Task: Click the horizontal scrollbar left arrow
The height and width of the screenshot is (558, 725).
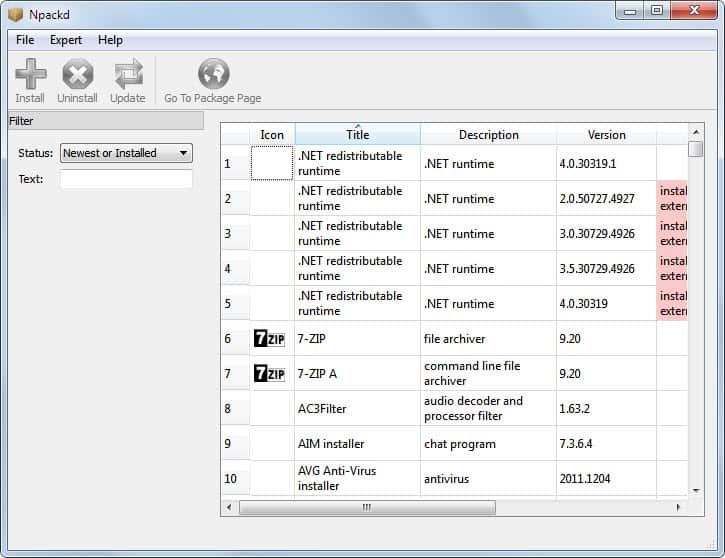Action: [x=229, y=507]
